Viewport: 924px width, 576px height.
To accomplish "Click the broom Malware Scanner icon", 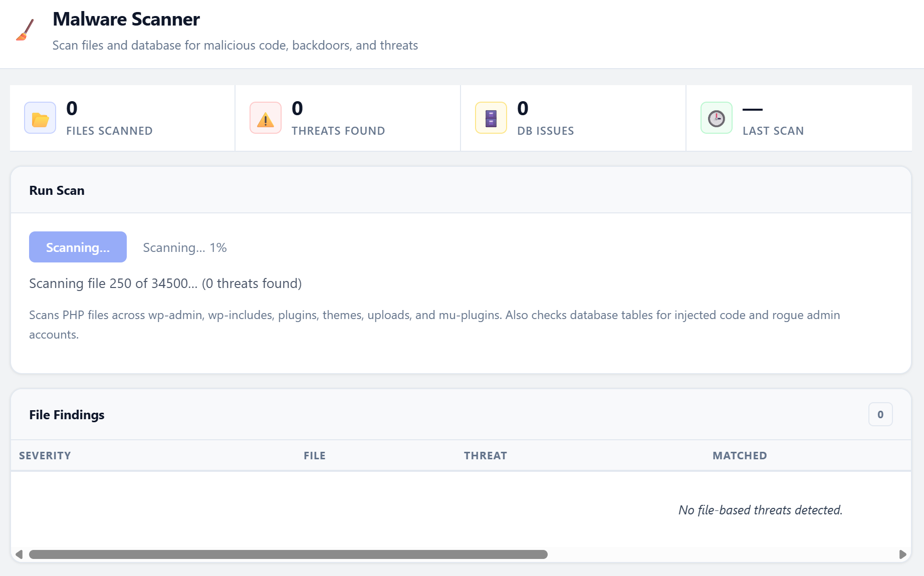I will [x=25, y=30].
